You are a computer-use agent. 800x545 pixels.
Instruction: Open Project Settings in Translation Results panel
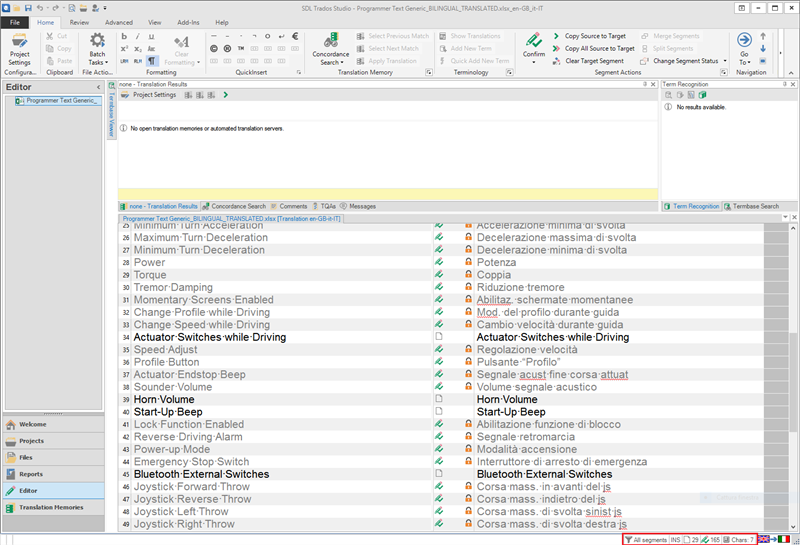pos(148,95)
